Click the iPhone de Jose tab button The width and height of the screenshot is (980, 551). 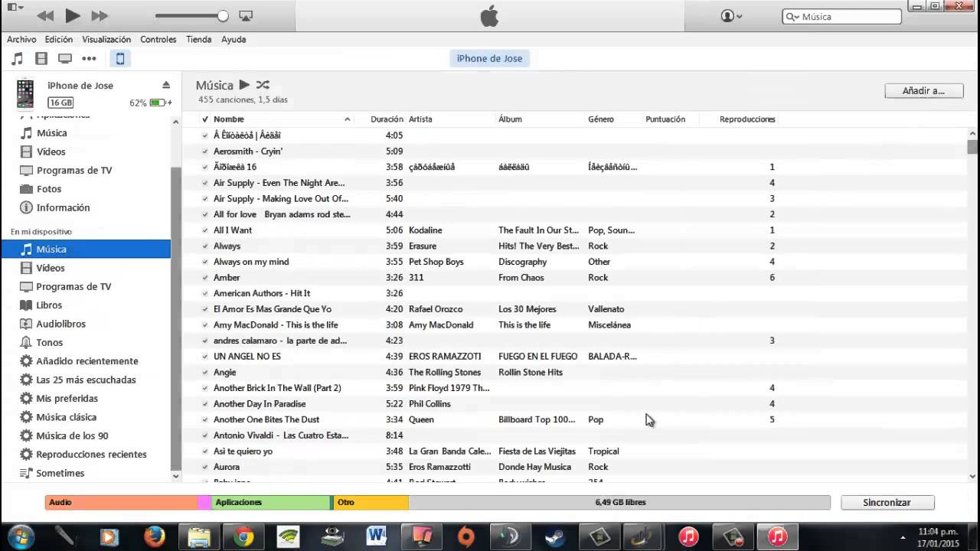[x=489, y=58]
